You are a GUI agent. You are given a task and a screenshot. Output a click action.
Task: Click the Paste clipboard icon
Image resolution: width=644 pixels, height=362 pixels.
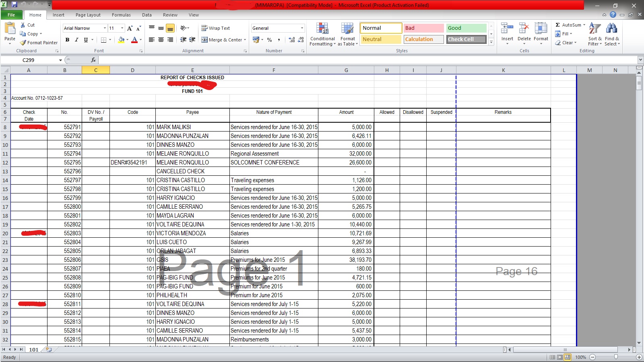(10, 29)
